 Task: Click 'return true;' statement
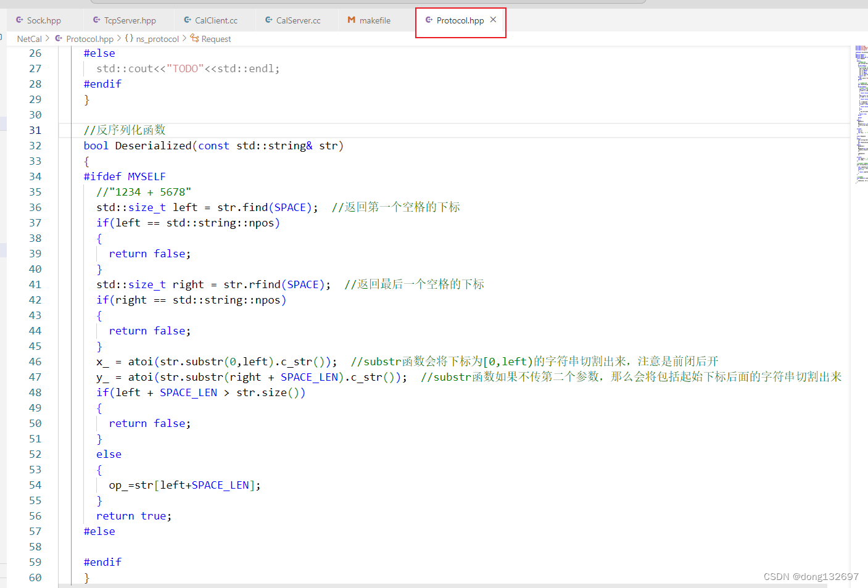point(134,516)
